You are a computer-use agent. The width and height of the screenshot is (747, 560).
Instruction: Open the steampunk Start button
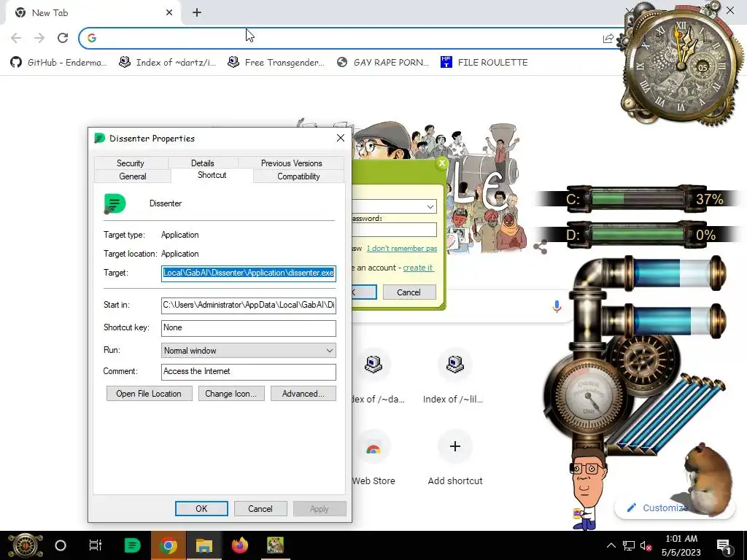(26, 545)
